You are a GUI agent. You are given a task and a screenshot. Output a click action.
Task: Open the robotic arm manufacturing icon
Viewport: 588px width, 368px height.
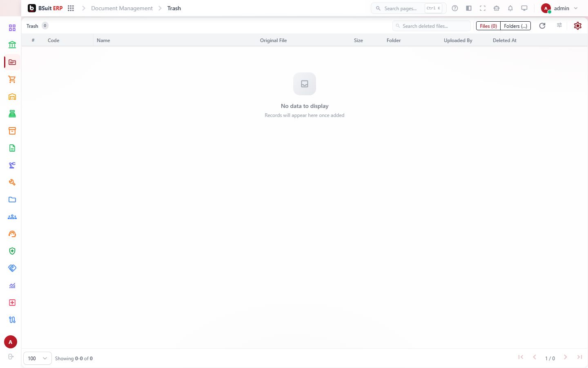(12, 165)
